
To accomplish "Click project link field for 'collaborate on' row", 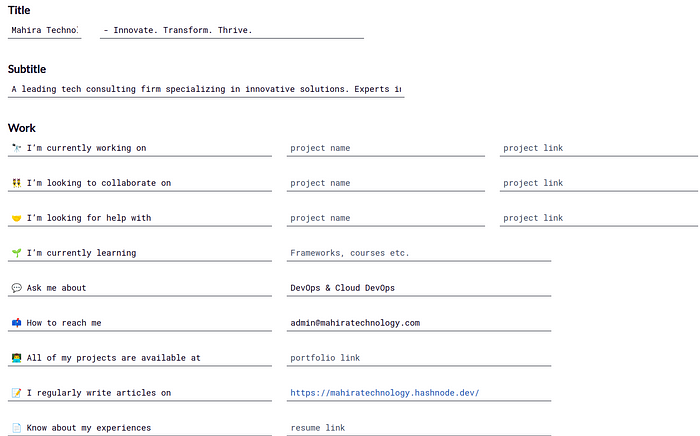I will pos(599,183).
